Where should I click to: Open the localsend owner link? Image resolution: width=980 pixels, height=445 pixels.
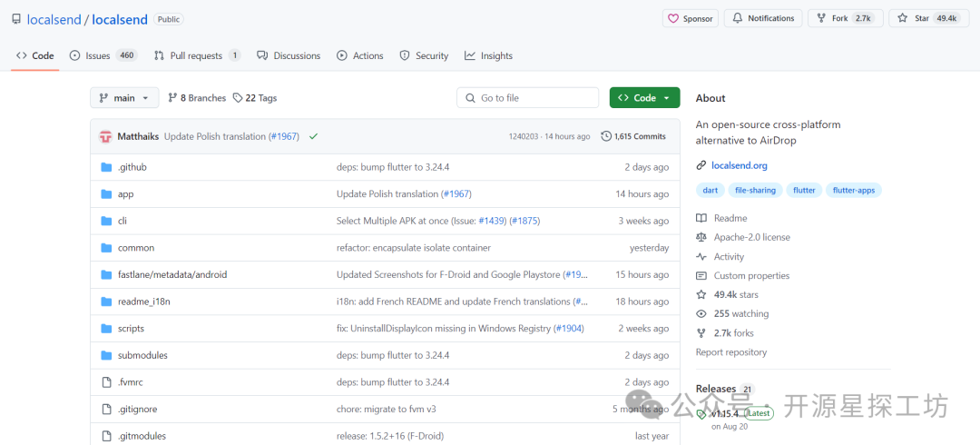54,19
